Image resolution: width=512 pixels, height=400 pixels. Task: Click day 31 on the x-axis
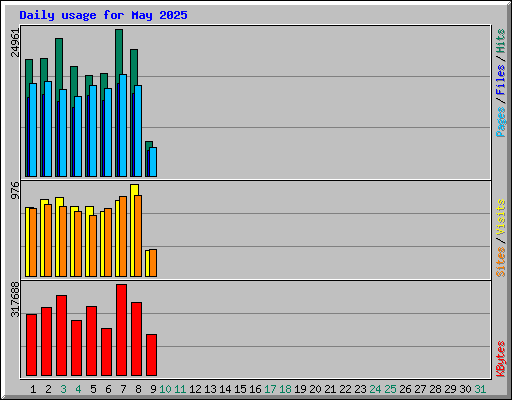480,389
